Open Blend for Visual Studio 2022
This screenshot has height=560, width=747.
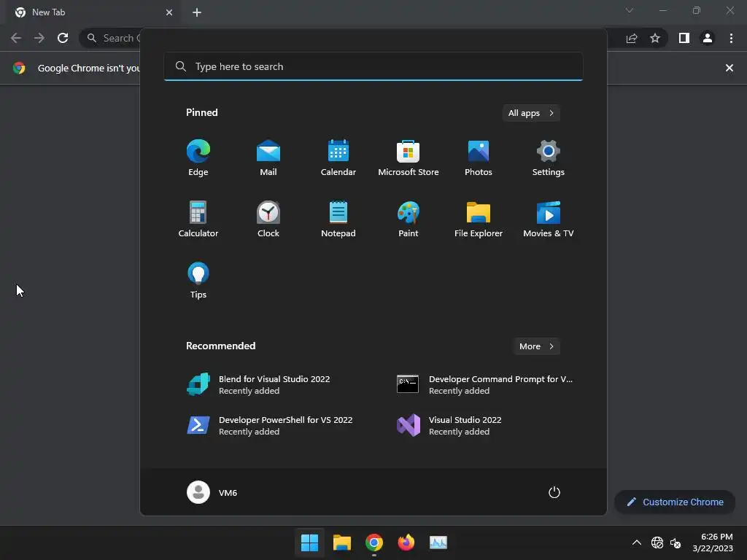(268, 385)
